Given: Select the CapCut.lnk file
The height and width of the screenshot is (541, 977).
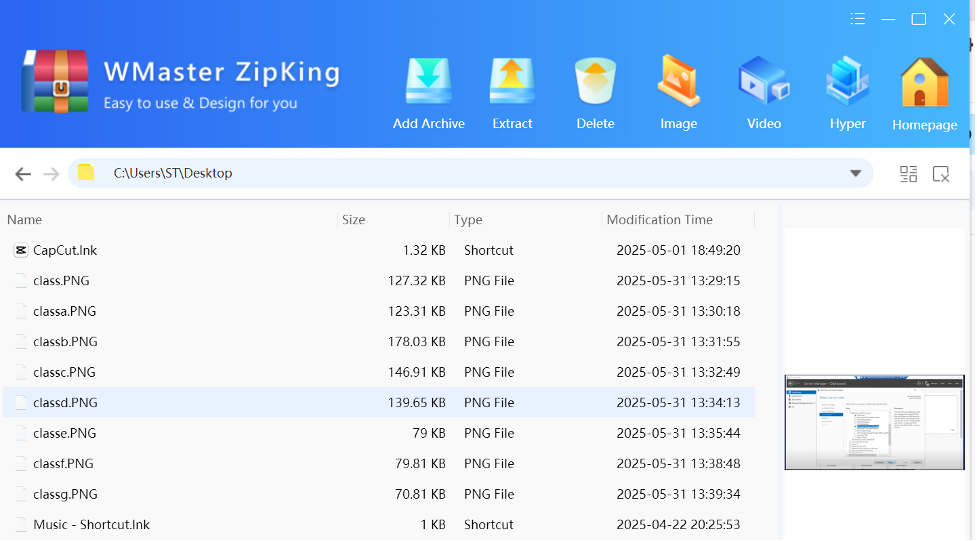Looking at the screenshot, I should (x=65, y=251).
